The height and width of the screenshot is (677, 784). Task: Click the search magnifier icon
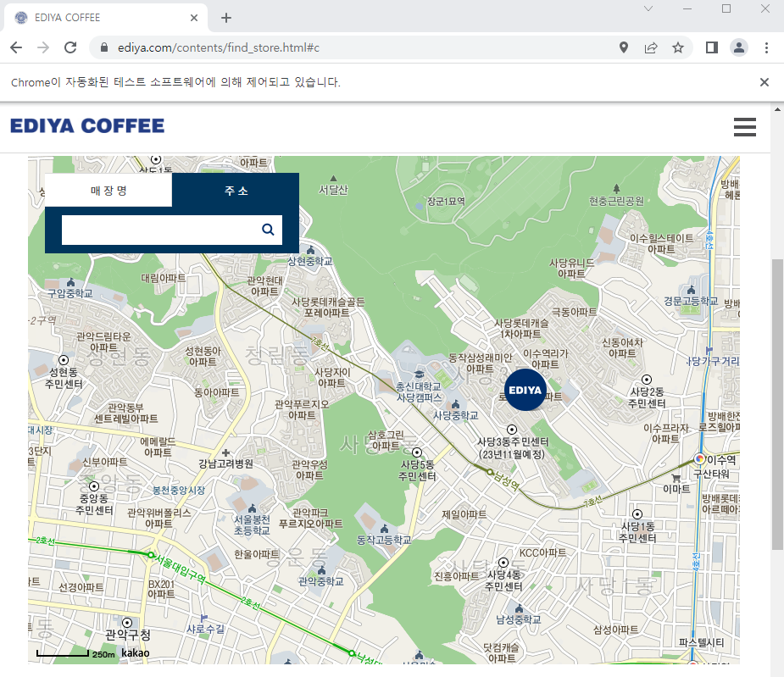tap(268, 230)
